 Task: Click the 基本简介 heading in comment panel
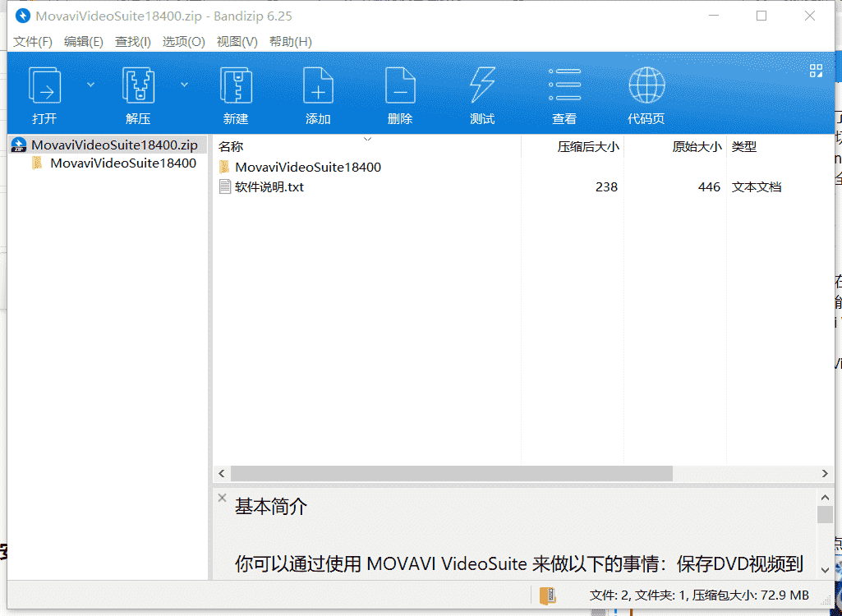point(270,507)
